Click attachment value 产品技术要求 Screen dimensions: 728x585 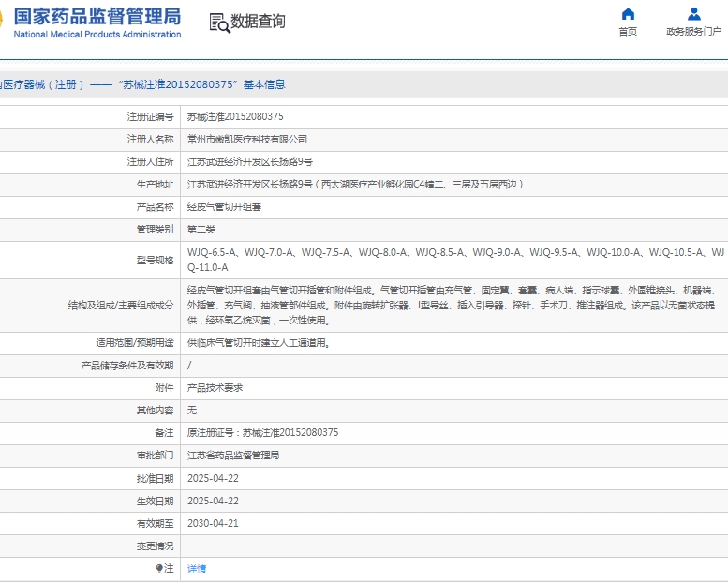tap(215, 387)
